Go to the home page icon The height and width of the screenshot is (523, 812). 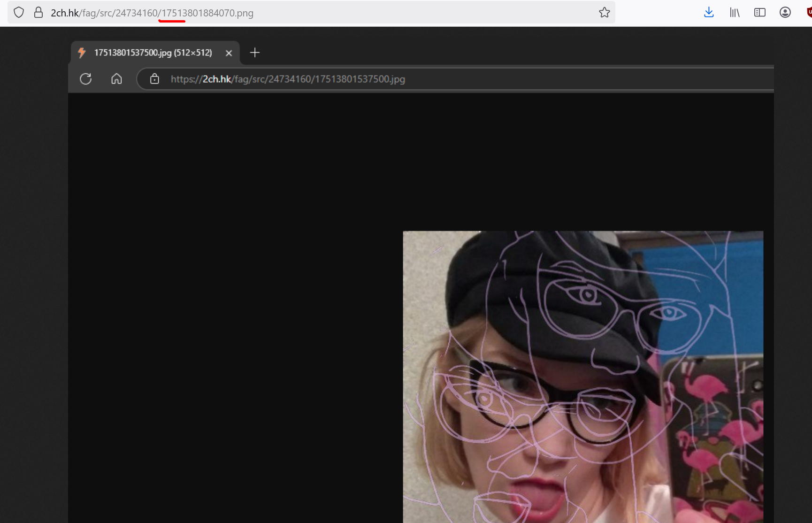coord(116,79)
